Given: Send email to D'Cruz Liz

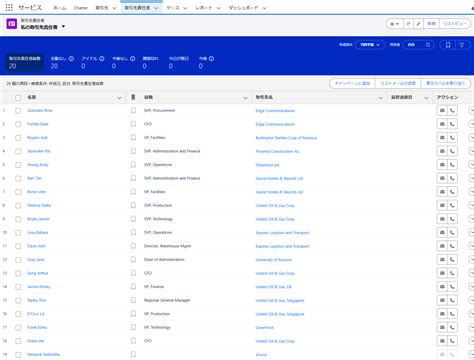Looking at the screenshot, I should click(x=442, y=314).
